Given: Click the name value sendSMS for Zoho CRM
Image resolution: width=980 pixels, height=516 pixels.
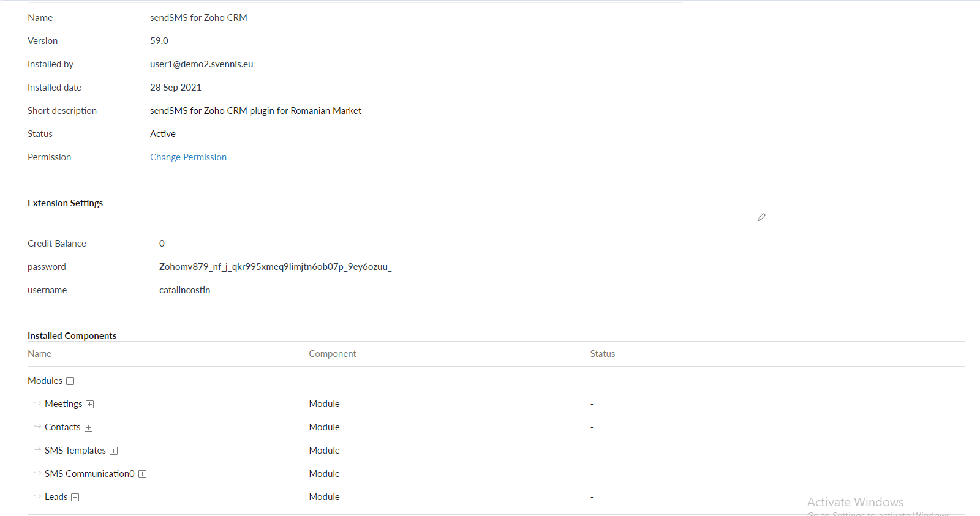Looking at the screenshot, I should tap(198, 18).
